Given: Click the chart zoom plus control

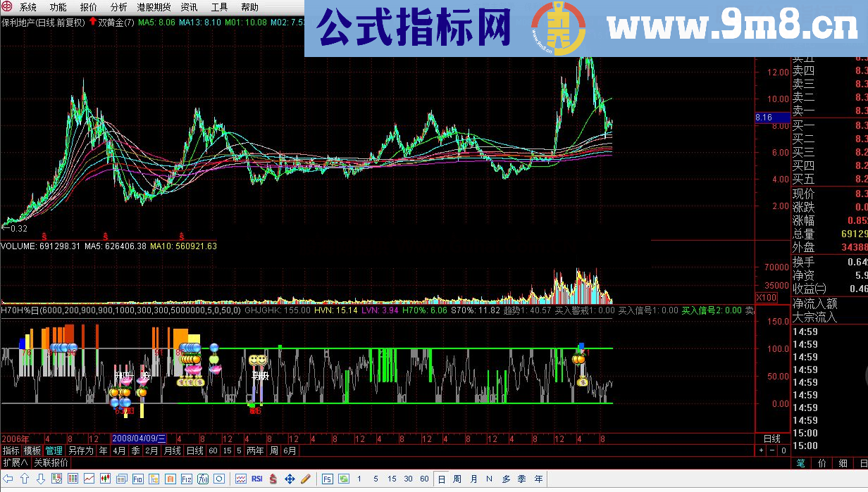Looking at the screenshot, I should [760, 451].
